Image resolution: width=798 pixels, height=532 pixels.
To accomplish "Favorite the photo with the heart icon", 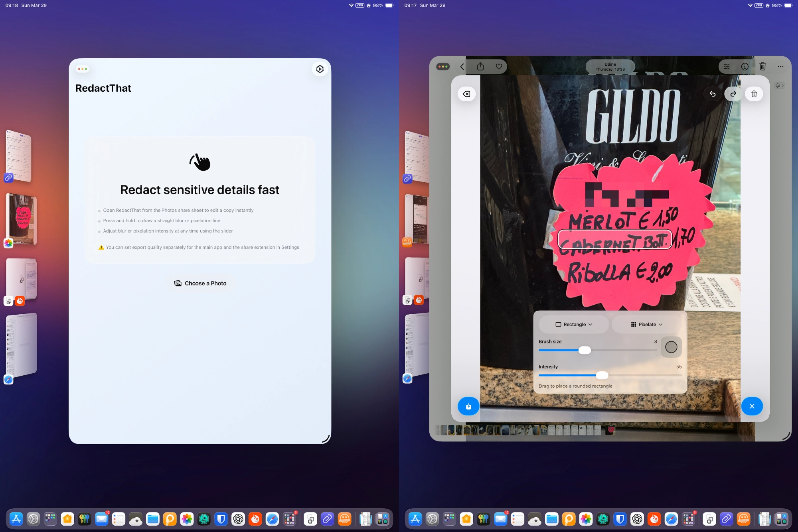I will tap(499, 67).
